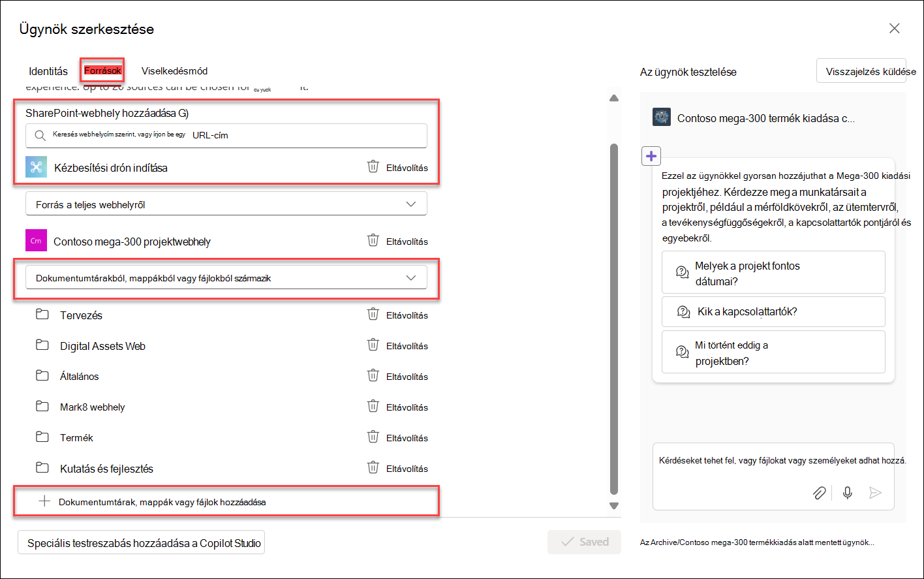Viewport: 924px width, 579px height.
Task: Click the Tervezés folder icon
Action: click(42, 315)
